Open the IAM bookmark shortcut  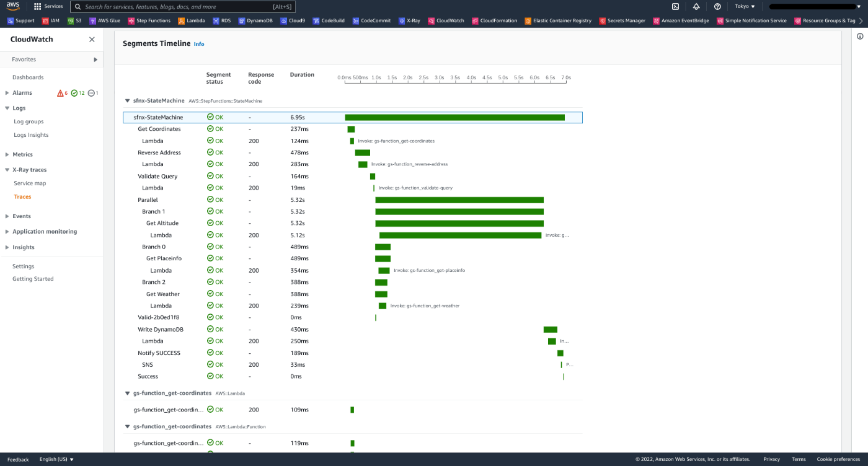[x=51, y=20]
